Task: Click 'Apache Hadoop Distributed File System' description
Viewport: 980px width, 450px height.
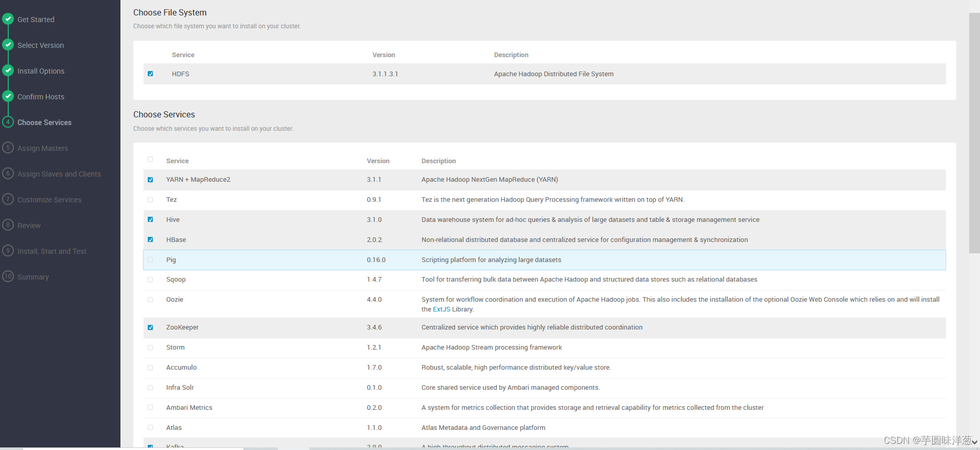Action: tap(554, 74)
